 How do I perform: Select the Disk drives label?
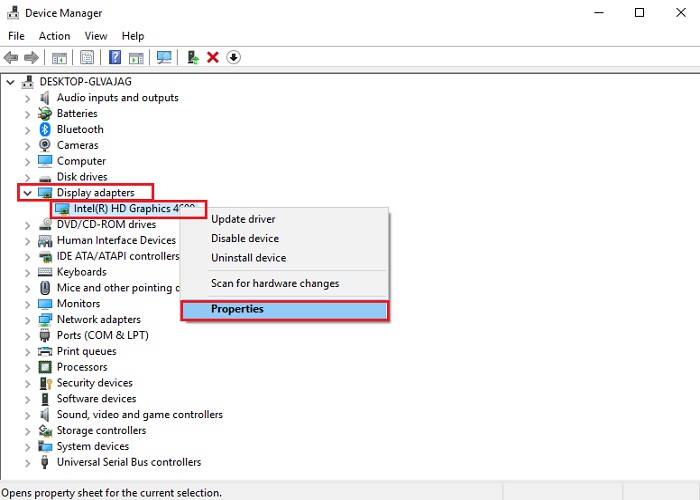click(82, 177)
